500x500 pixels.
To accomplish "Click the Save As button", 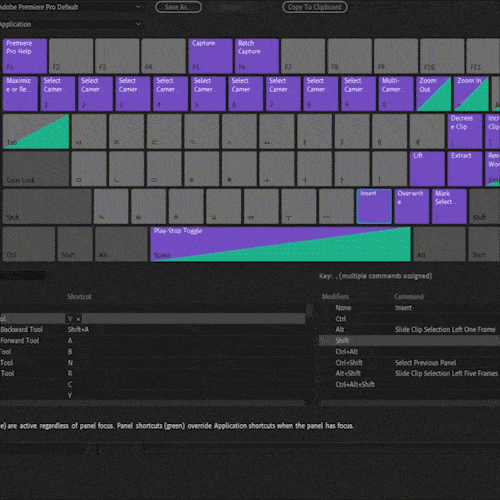I will click(x=178, y=7).
